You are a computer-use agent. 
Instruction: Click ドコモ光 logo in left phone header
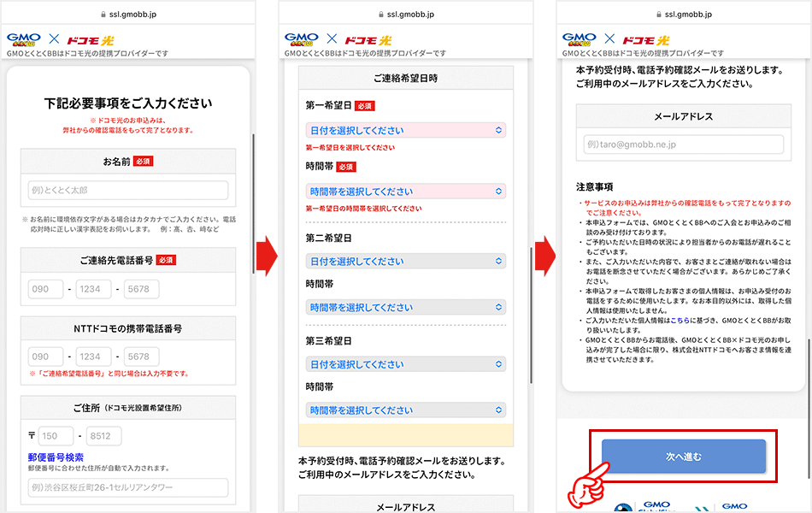91,40
